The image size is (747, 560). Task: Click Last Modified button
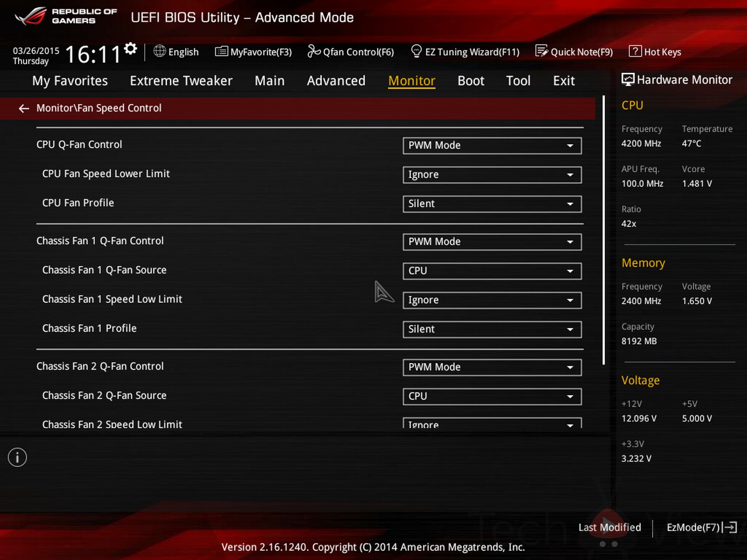(610, 527)
